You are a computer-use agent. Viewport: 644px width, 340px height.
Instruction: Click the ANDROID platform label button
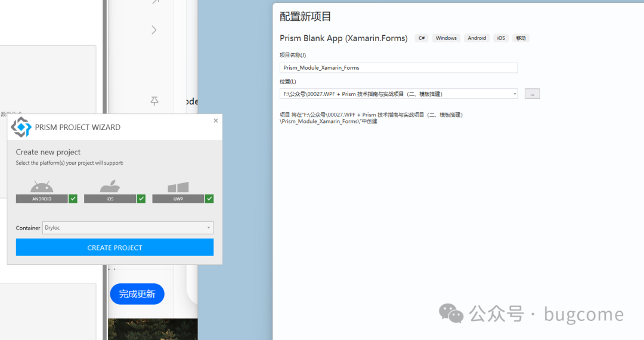pos(42,199)
